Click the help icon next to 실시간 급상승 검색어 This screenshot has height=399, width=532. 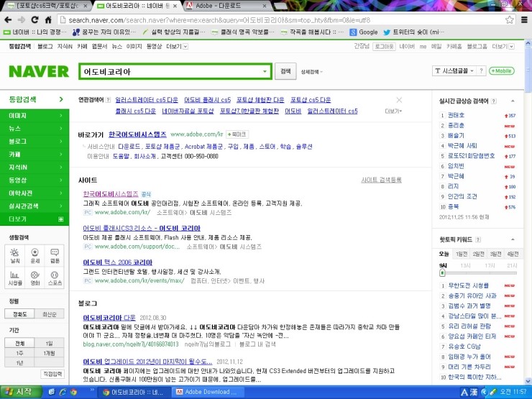point(494,101)
